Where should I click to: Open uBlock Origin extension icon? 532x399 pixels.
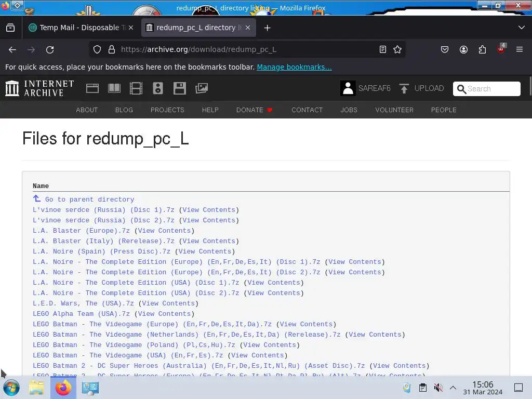(501, 49)
